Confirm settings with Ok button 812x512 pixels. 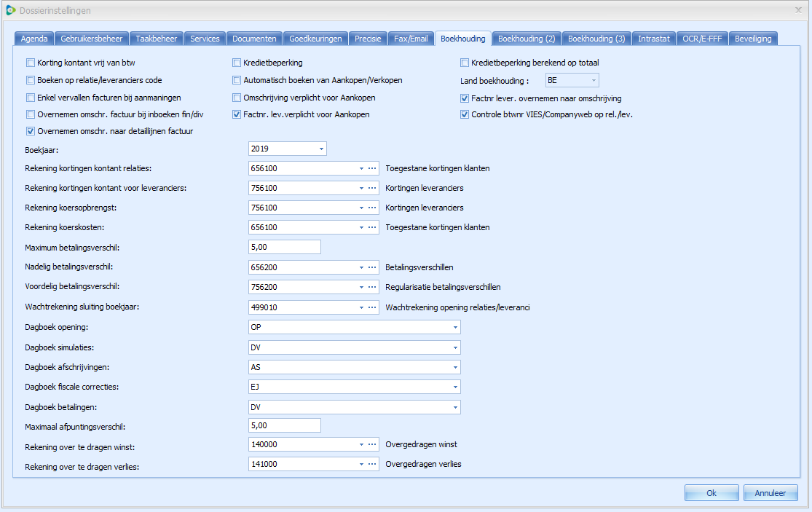(711, 493)
